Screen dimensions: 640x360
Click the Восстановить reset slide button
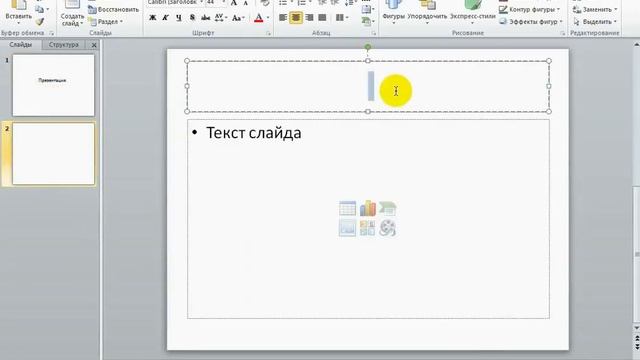click(x=114, y=9)
